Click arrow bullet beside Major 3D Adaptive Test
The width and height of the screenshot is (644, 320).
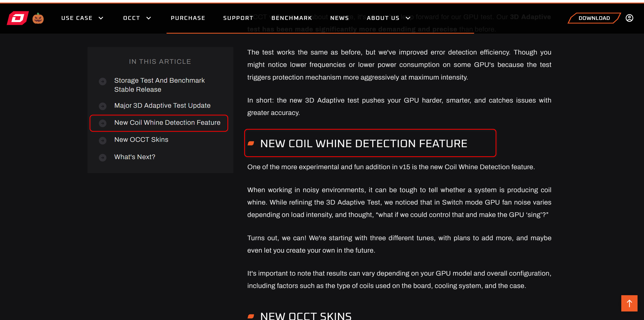[x=103, y=106]
